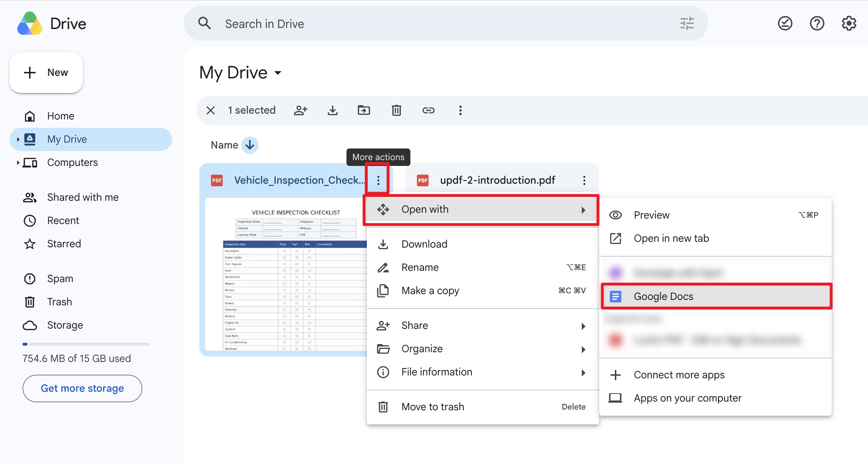Expand Organize submenu
Screen dimensions: 868x464
coord(482,349)
